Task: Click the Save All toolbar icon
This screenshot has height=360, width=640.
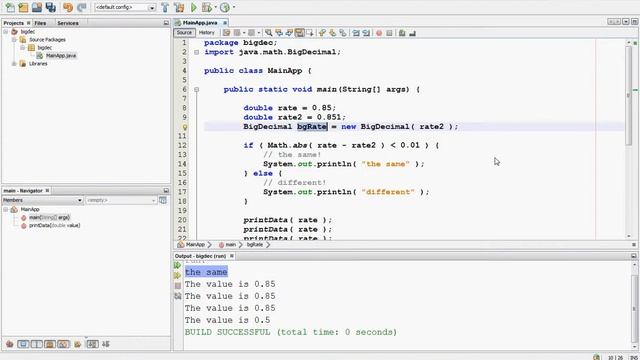Action: (51, 7)
